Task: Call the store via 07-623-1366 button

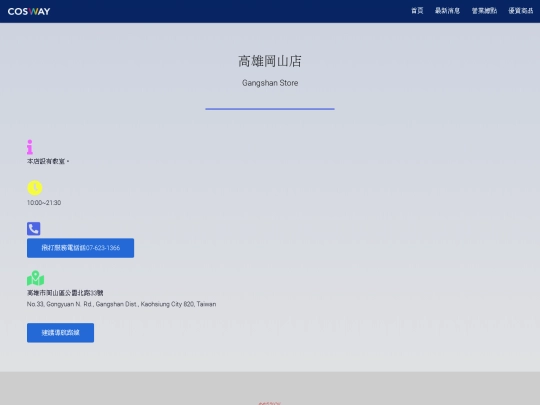Action: [81, 248]
